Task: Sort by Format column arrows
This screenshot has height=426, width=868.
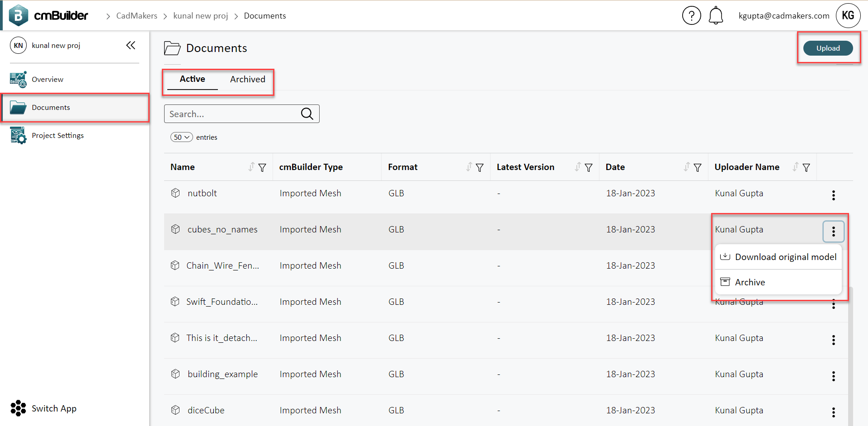Action: pos(469,167)
